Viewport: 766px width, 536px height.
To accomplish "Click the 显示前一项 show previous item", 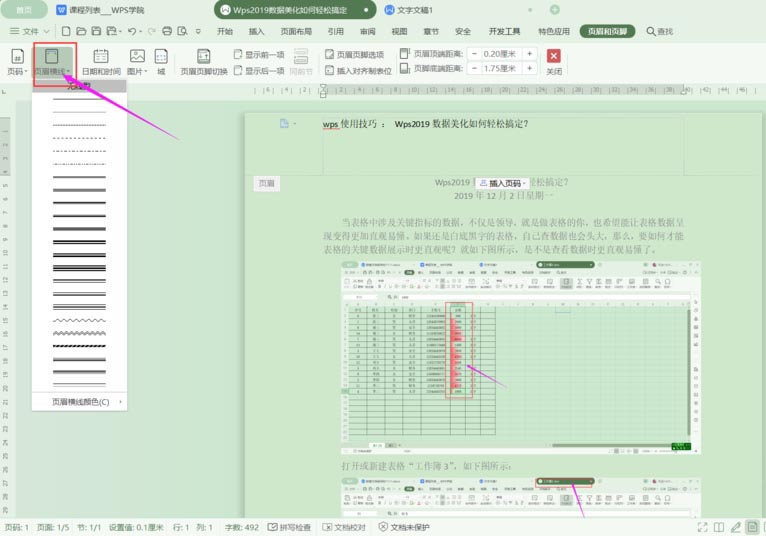I will (259, 54).
